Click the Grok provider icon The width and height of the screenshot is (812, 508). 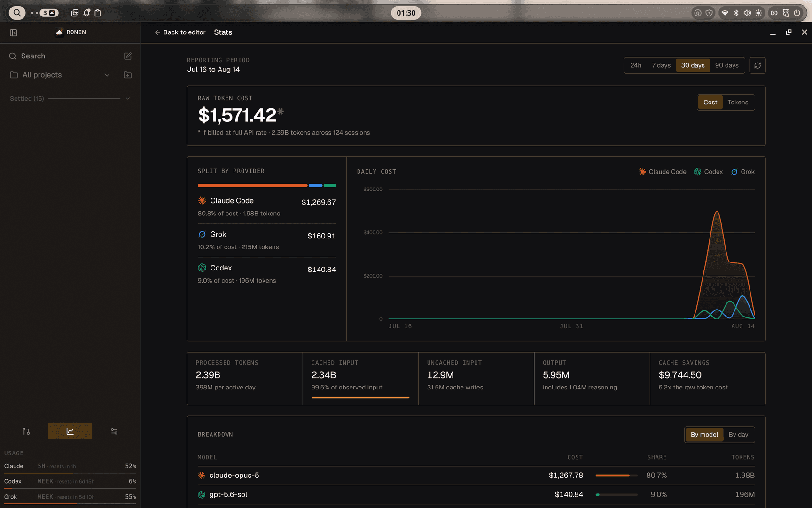(x=202, y=234)
